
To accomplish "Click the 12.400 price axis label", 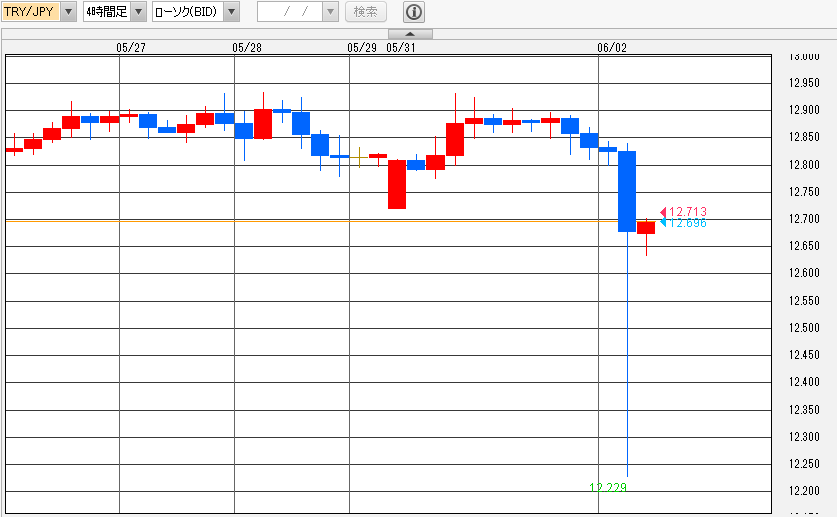I will [x=804, y=382].
